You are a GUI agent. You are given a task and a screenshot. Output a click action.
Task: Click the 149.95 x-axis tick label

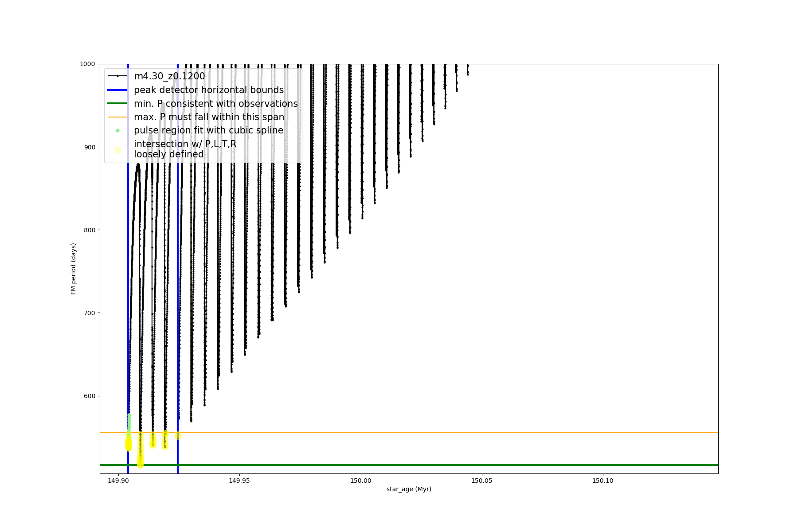click(x=239, y=481)
